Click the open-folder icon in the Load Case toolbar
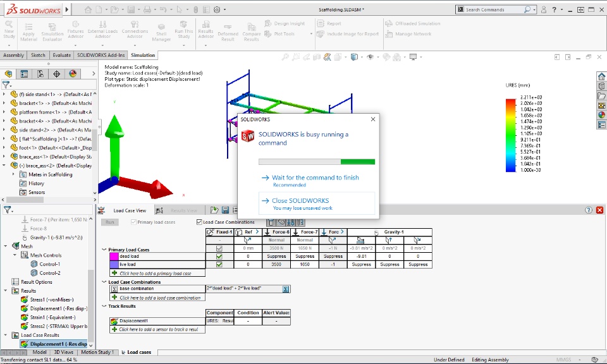Image resolution: width=607 pixels, height=364 pixels. [x=214, y=210]
